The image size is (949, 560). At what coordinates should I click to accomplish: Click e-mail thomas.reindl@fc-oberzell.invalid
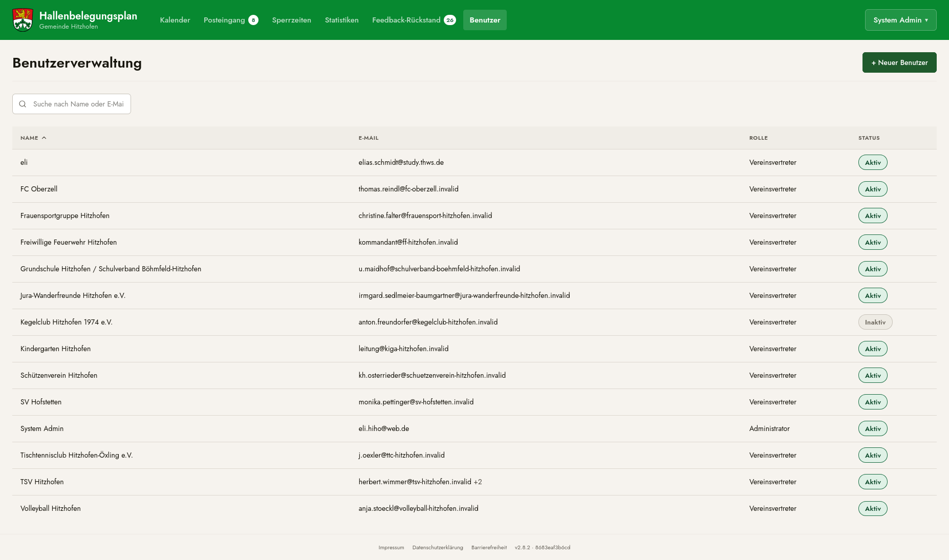pyautogui.click(x=408, y=189)
